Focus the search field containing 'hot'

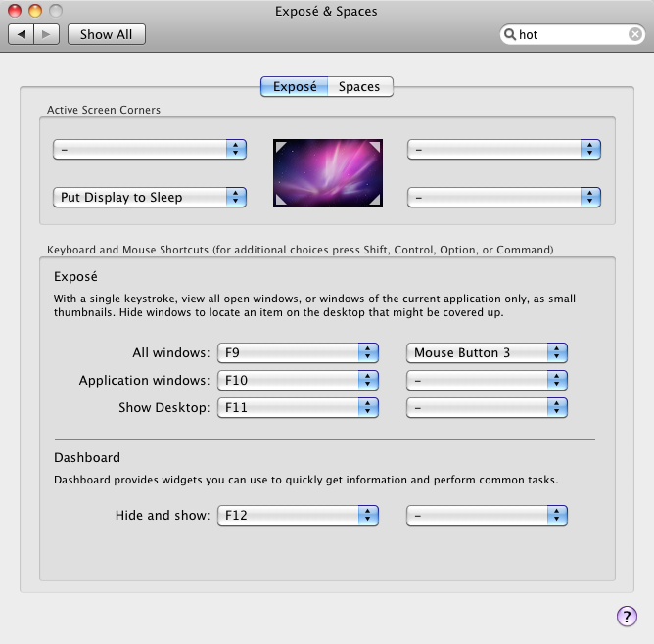coord(572,34)
